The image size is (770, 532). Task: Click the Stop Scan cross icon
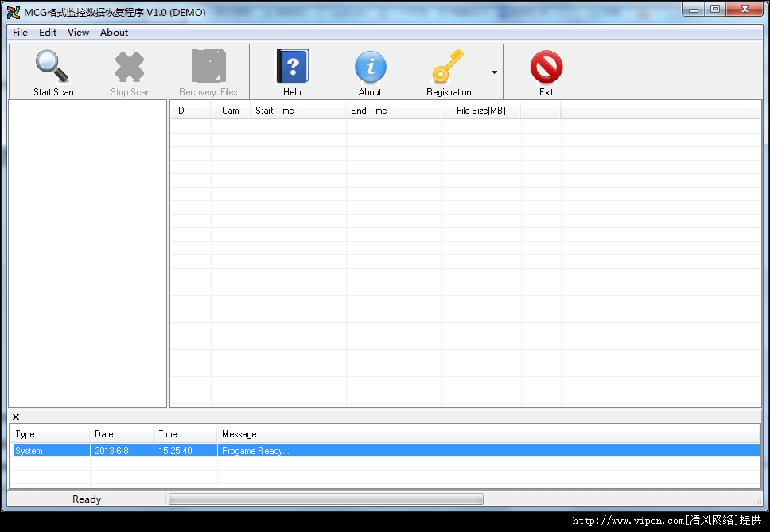[130, 67]
